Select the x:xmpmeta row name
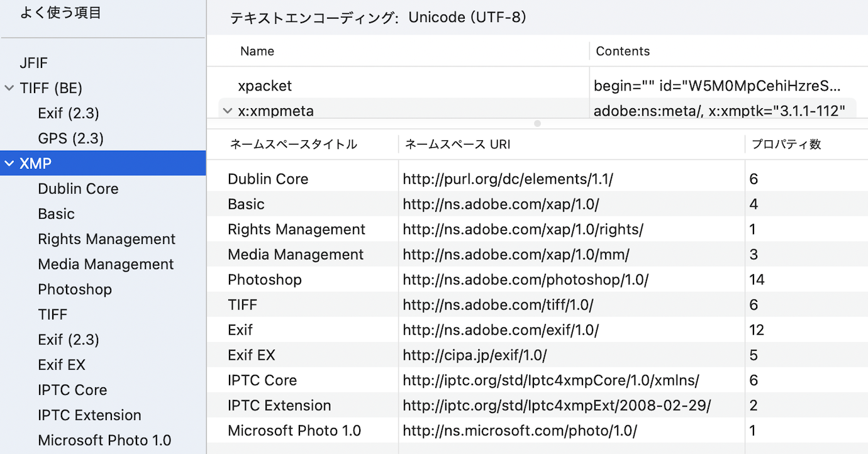 click(275, 111)
